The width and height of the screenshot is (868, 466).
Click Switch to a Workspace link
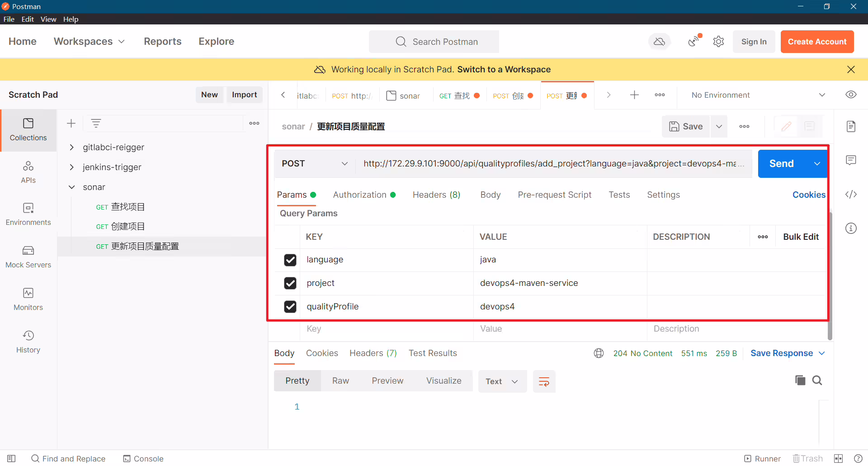click(504, 70)
